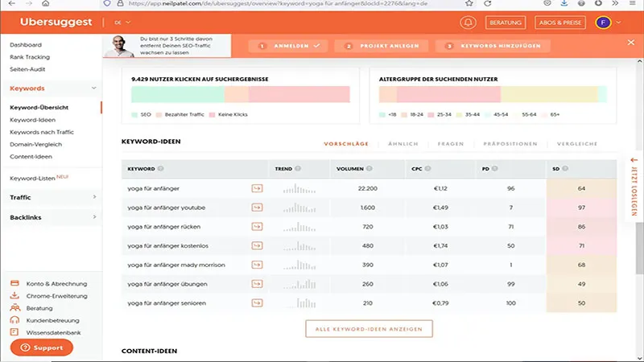Click info icon next to CPC header
Image resolution: width=644 pixels, height=362 pixels.
(x=428, y=169)
